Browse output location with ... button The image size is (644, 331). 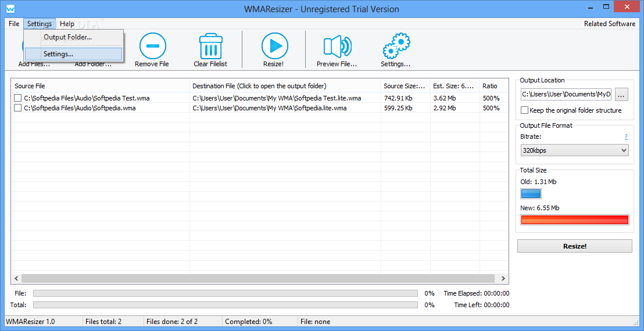[621, 94]
